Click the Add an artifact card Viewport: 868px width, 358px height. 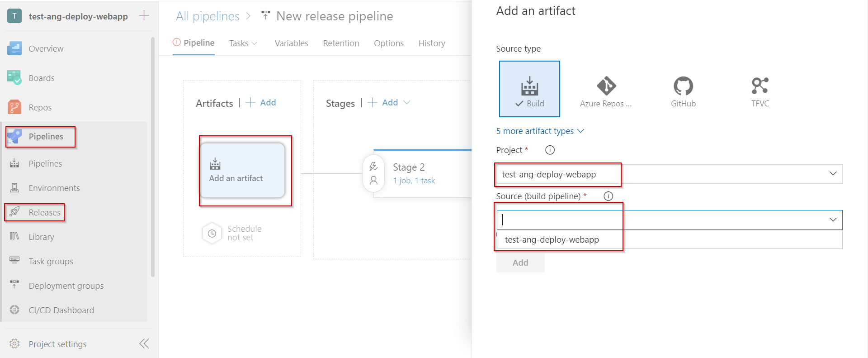click(x=242, y=170)
